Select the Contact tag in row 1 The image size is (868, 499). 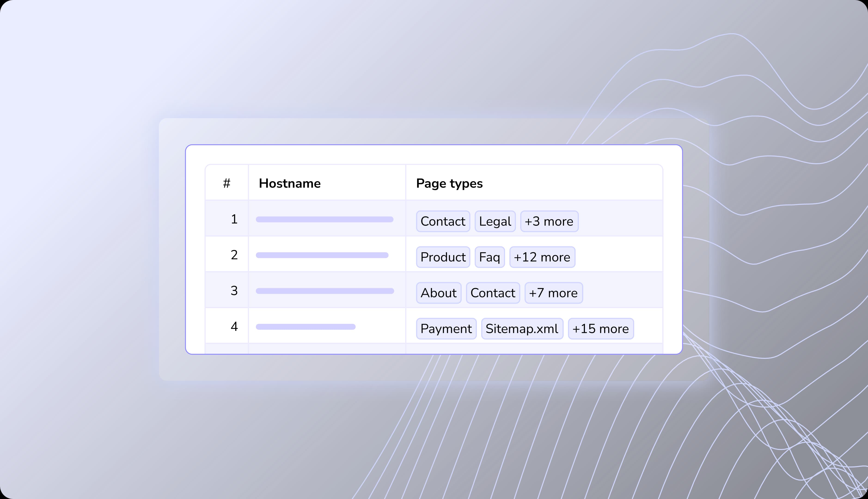point(443,221)
